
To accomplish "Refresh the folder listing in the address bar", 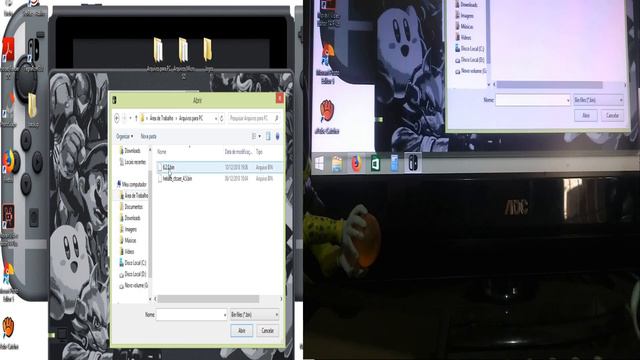I will tap(222, 118).
